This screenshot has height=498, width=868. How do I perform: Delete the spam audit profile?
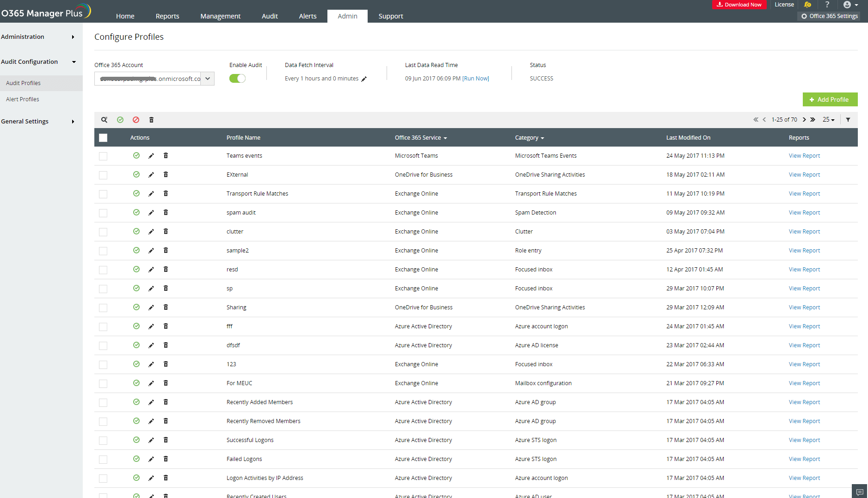[166, 213]
